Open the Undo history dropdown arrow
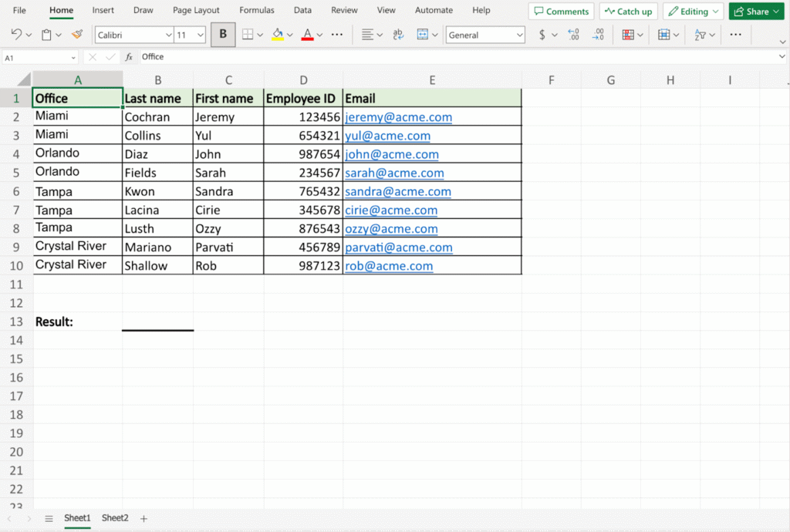Screen dimensions: 790x532 29,35
